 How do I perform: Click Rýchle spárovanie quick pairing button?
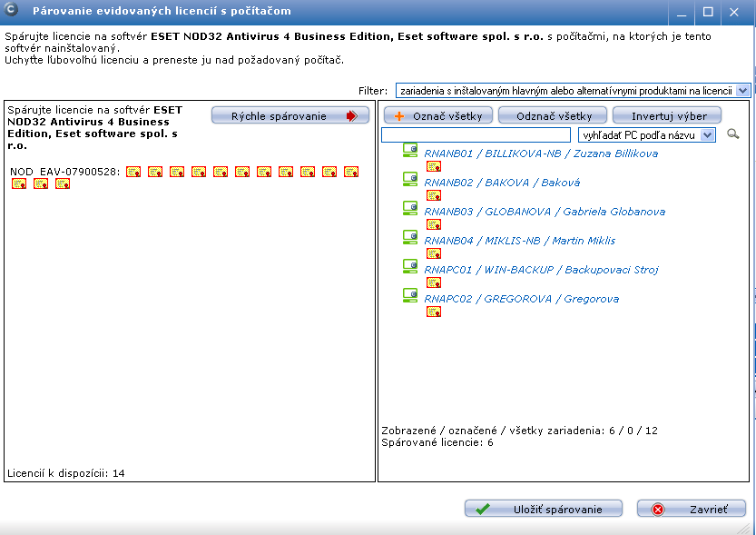(x=290, y=115)
